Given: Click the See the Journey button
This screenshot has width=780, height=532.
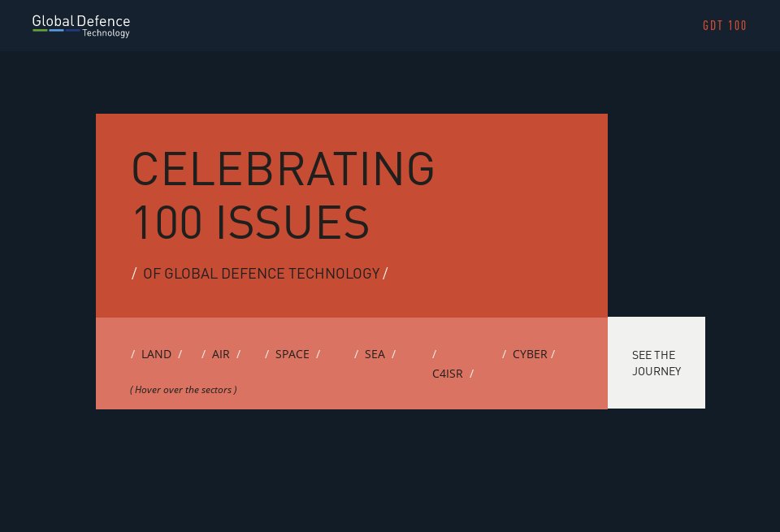Looking at the screenshot, I should click(656, 363).
